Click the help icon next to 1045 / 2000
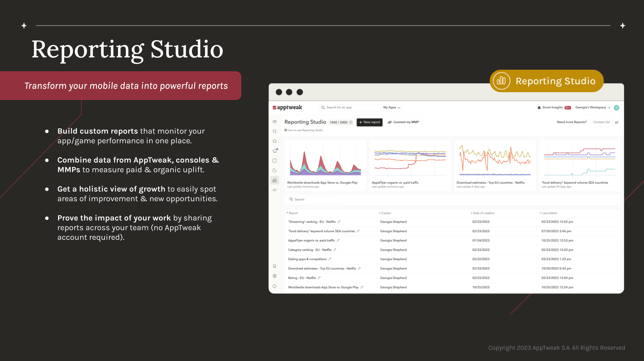Viewport: 644px width, 361px height. (351, 122)
